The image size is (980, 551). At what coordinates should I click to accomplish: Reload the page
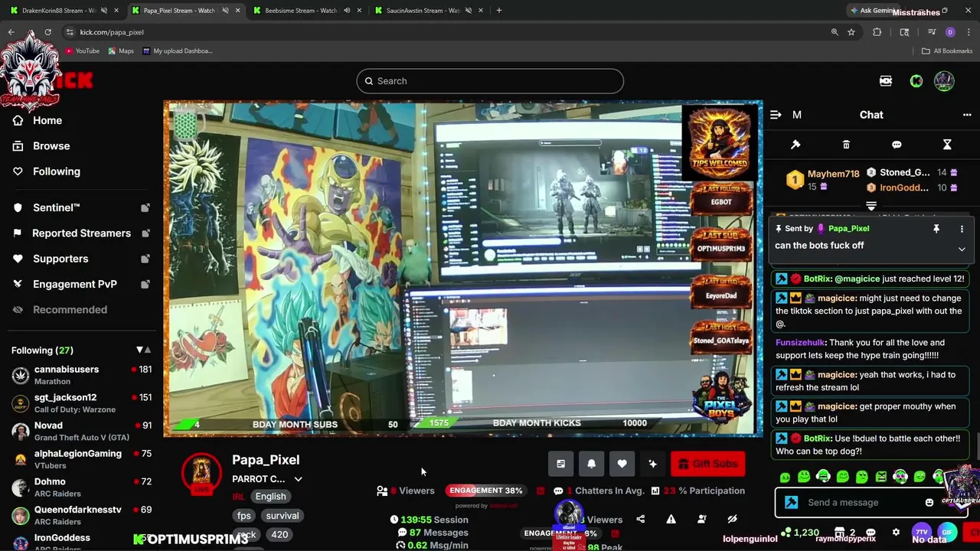pyautogui.click(x=47, y=32)
